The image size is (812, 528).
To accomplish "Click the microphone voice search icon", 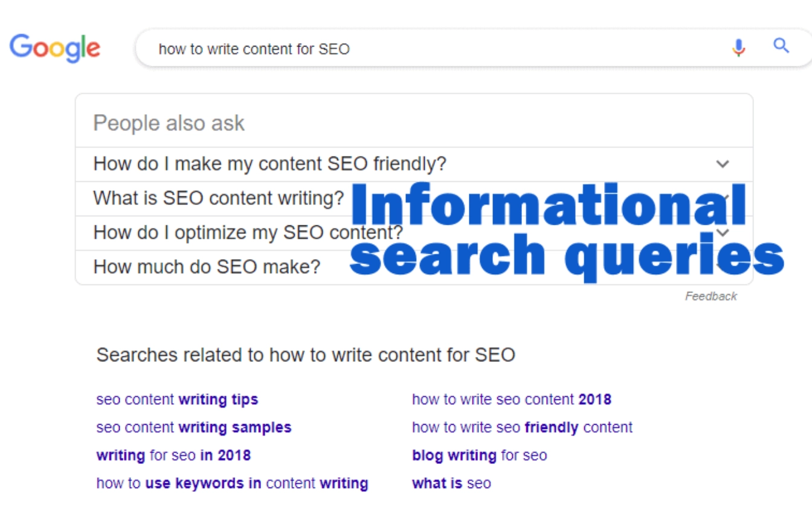I will 738,47.
